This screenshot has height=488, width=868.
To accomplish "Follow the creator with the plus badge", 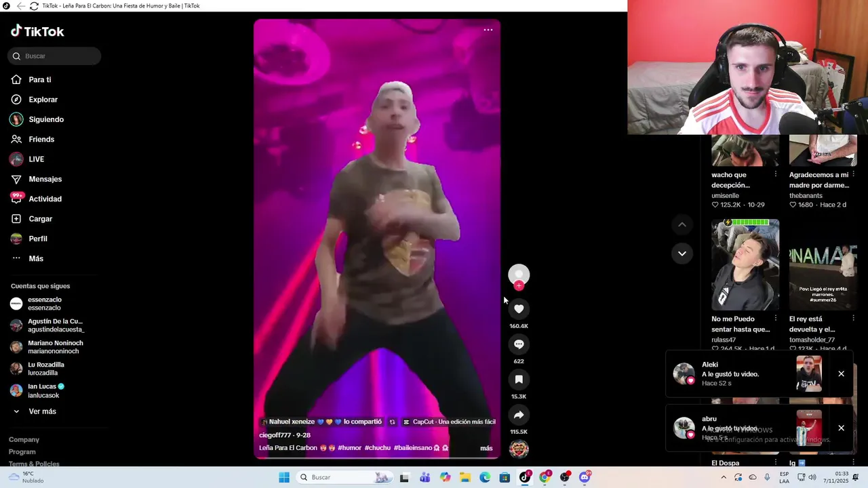I will pyautogui.click(x=519, y=285).
